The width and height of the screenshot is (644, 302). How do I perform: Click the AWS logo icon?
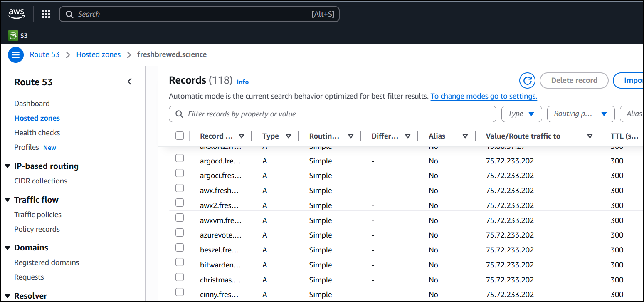[x=17, y=14]
